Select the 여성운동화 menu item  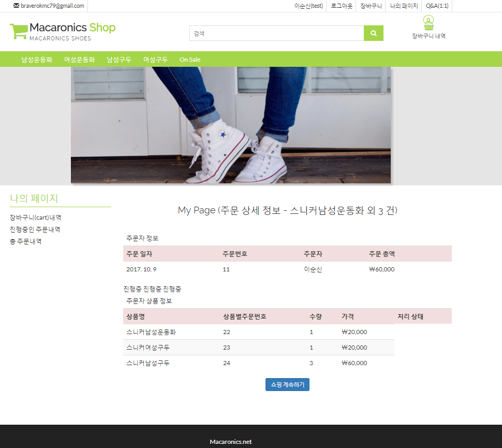click(x=79, y=60)
